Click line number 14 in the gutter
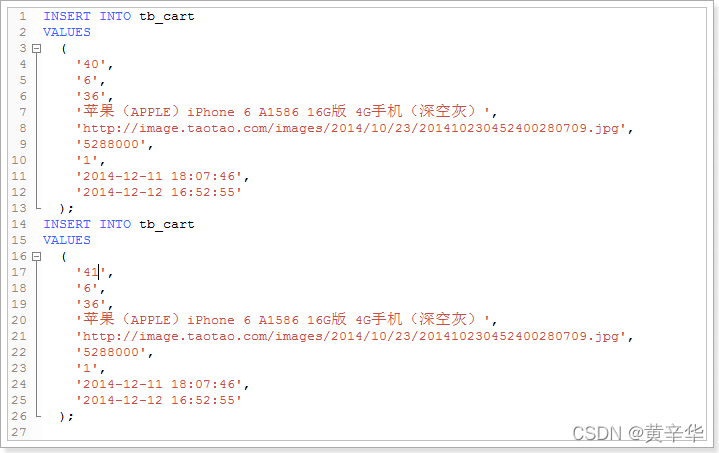Image resolution: width=719 pixels, height=453 pixels. 19,224
